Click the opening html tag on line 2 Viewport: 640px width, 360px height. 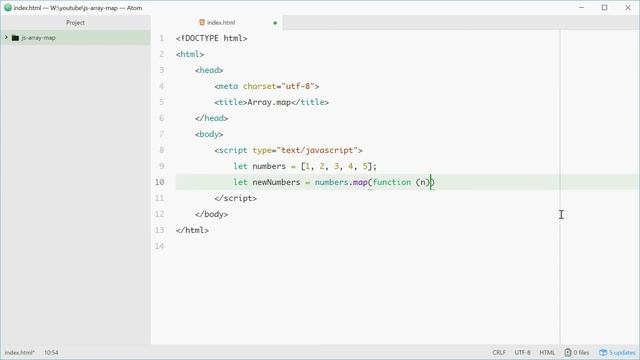tap(190, 54)
